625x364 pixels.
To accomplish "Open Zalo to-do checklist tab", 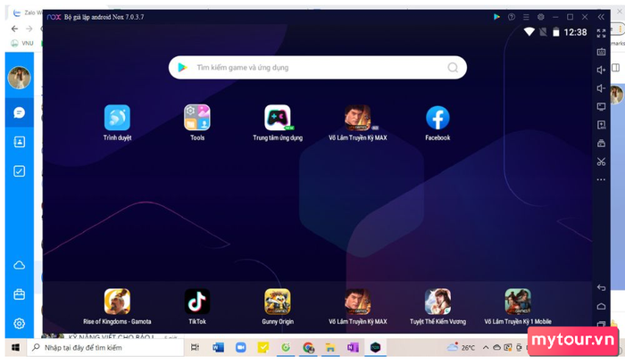I will [x=19, y=171].
